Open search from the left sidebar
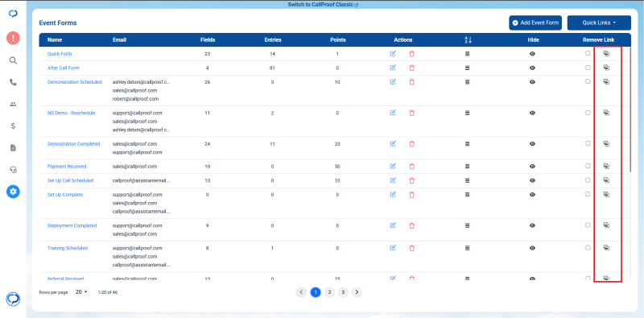The width and height of the screenshot is (644, 318). (x=13, y=60)
